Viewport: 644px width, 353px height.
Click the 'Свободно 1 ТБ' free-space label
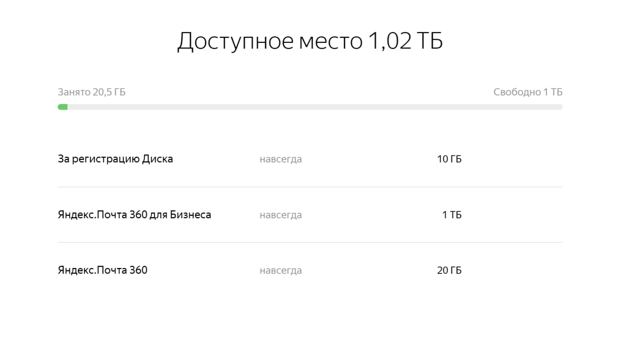point(528,92)
